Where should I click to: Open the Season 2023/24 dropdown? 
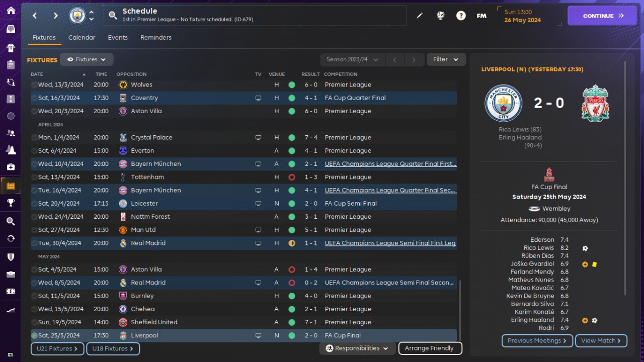pos(352,59)
